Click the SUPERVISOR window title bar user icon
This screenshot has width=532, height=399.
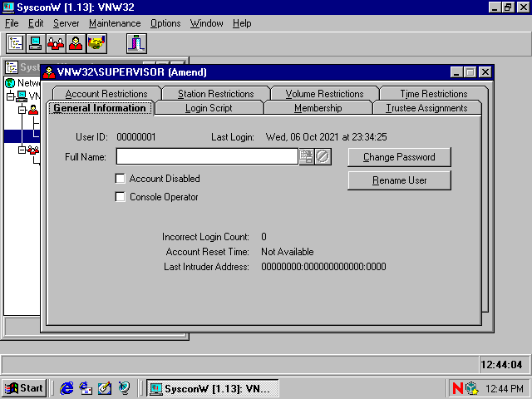coord(49,72)
